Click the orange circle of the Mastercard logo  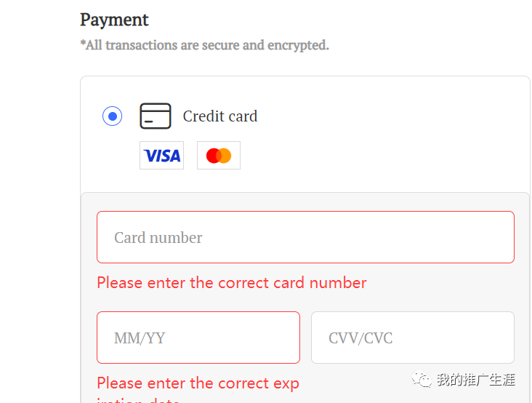pos(225,156)
